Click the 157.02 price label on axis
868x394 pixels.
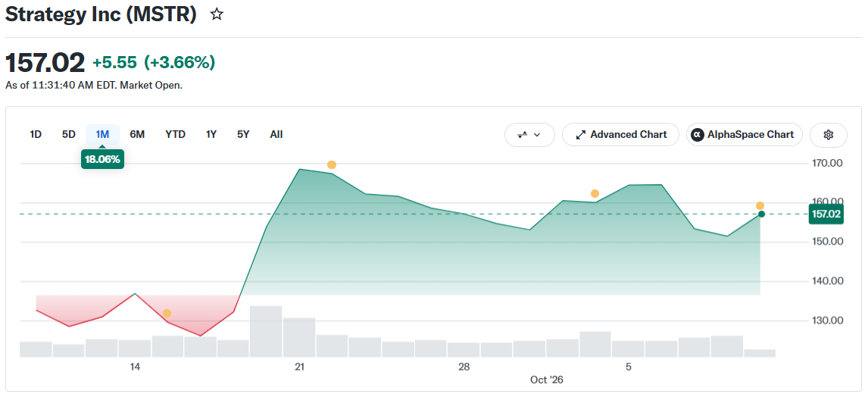[826, 214]
